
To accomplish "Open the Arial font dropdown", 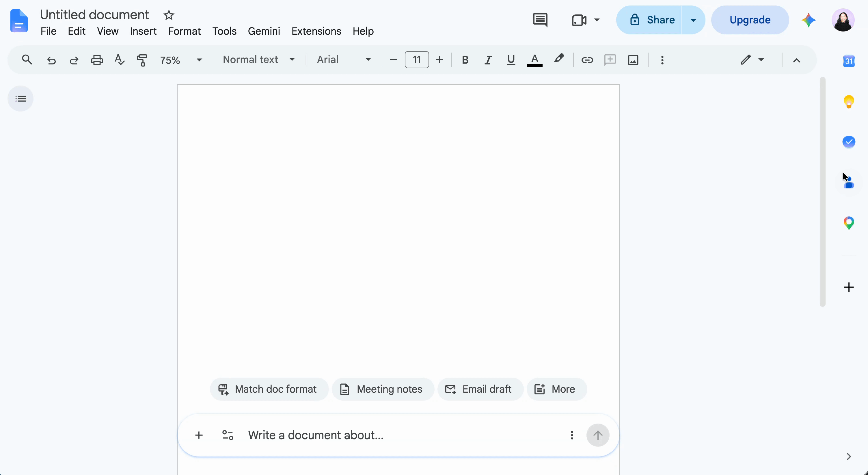I will pyautogui.click(x=344, y=60).
